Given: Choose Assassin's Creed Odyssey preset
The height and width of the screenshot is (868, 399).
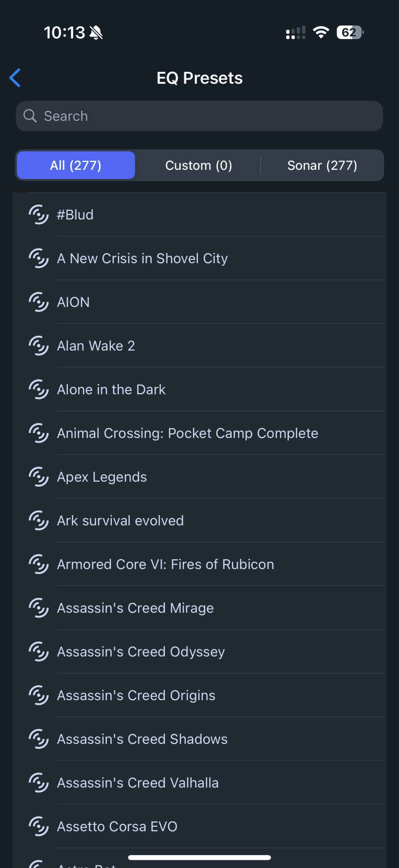Looking at the screenshot, I should click(x=199, y=652).
